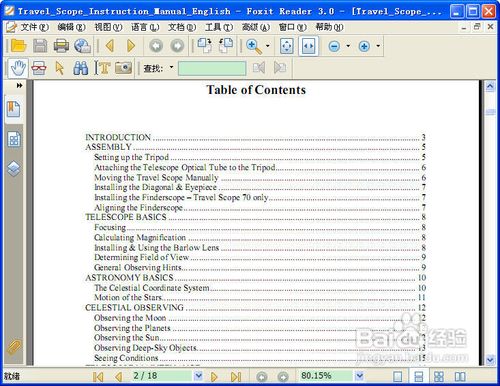This screenshot has height=386, width=500.
Task: Click the scroll down arrow on the vertical scrollbar
Action: click(490, 360)
